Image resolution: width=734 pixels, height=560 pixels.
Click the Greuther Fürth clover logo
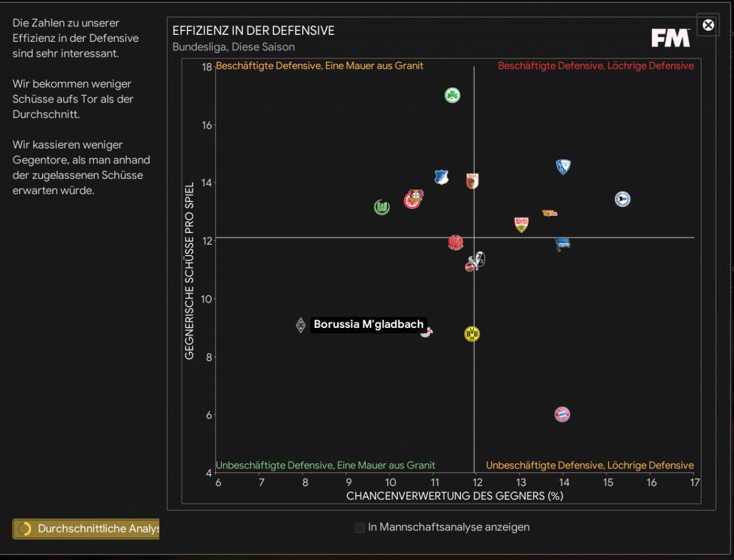coord(452,96)
